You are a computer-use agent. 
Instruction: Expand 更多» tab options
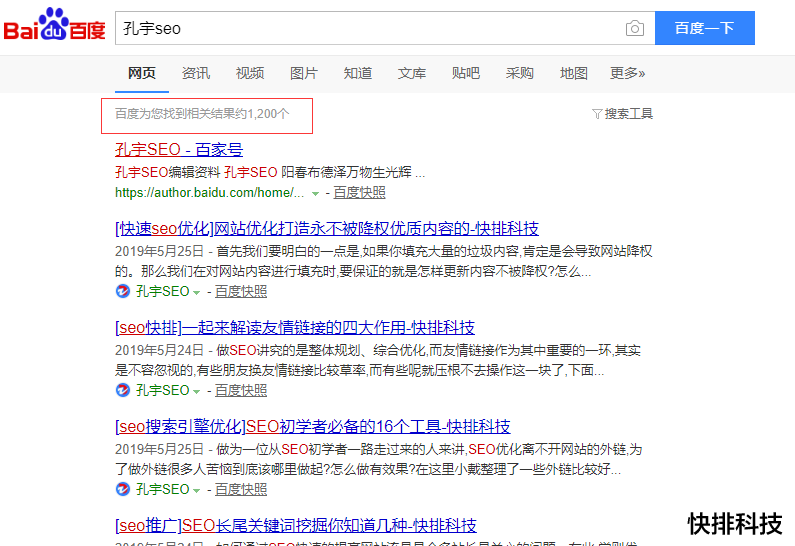[x=627, y=74]
